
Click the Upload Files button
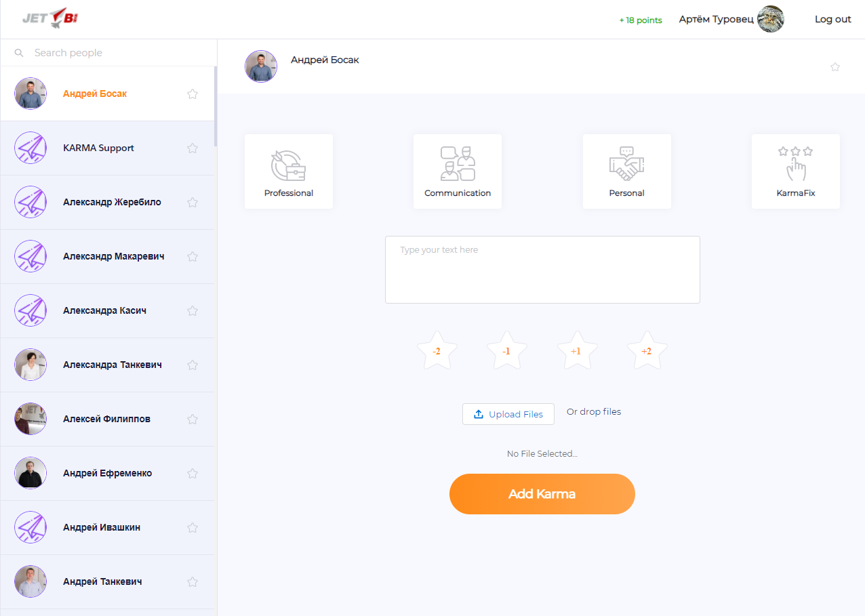click(x=508, y=414)
